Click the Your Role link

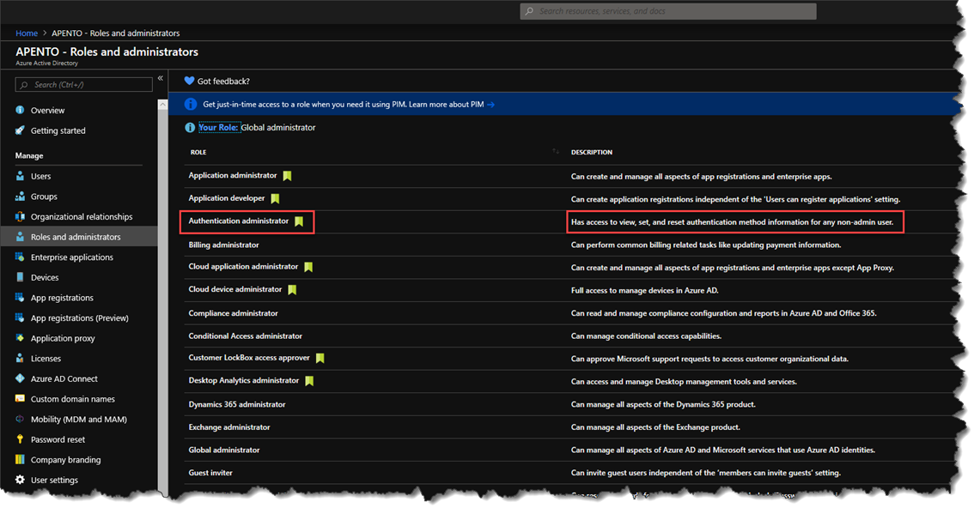coord(218,127)
